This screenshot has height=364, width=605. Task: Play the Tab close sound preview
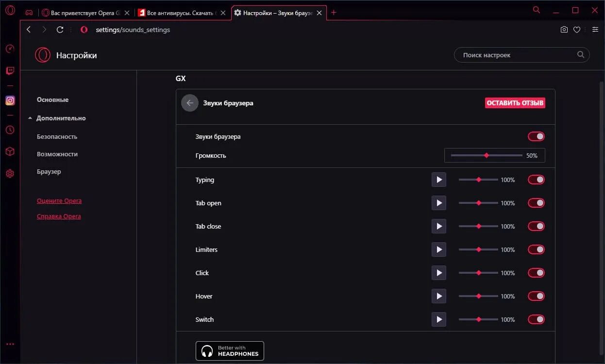click(439, 226)
